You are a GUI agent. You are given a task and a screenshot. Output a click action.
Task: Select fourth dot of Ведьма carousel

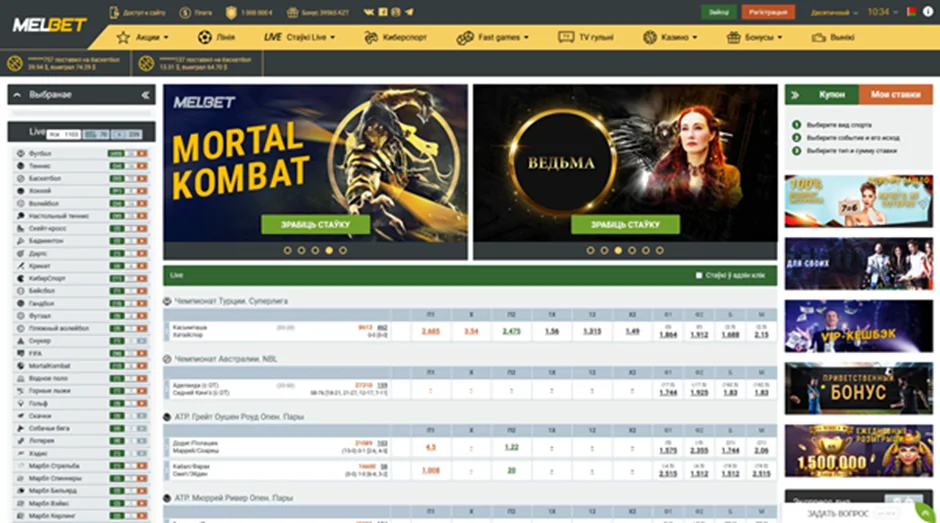[632, 250]
